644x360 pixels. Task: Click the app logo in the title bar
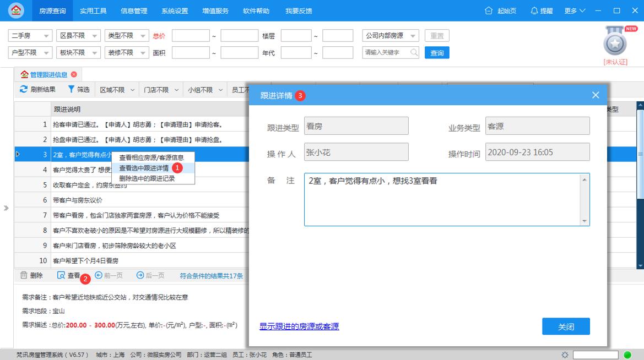click(x=15, y=10)
